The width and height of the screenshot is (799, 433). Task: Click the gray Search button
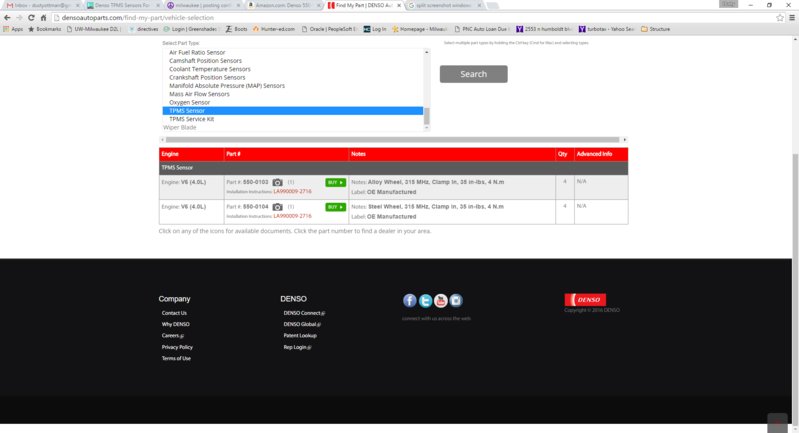(x=473, y=74)
